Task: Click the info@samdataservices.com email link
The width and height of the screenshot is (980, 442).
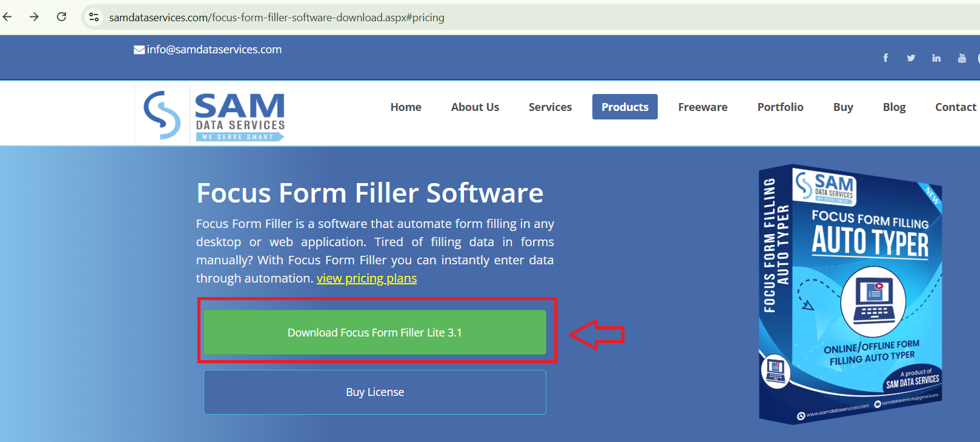Action: click(214, 50)
